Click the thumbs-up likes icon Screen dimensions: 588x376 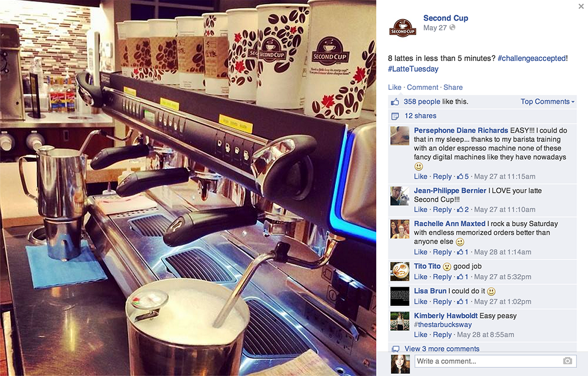click(395, 102)
